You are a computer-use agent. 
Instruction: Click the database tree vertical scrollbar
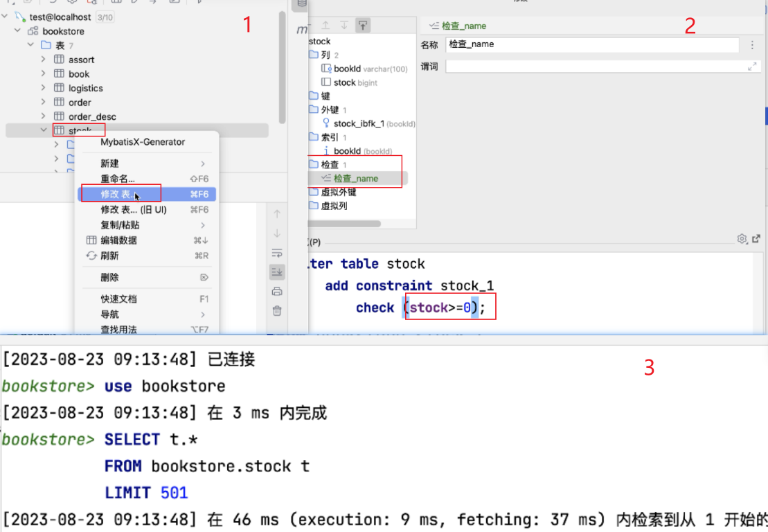coord(282,68)
